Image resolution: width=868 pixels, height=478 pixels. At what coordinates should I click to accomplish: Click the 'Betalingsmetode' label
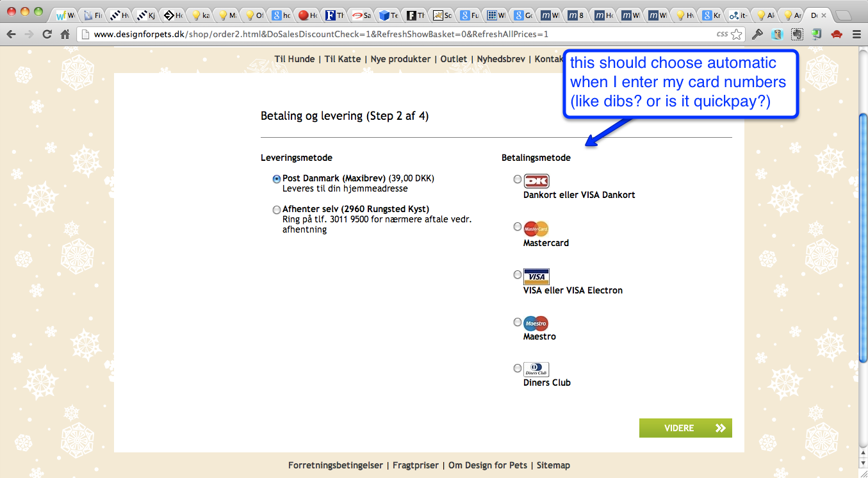(536, 158)
